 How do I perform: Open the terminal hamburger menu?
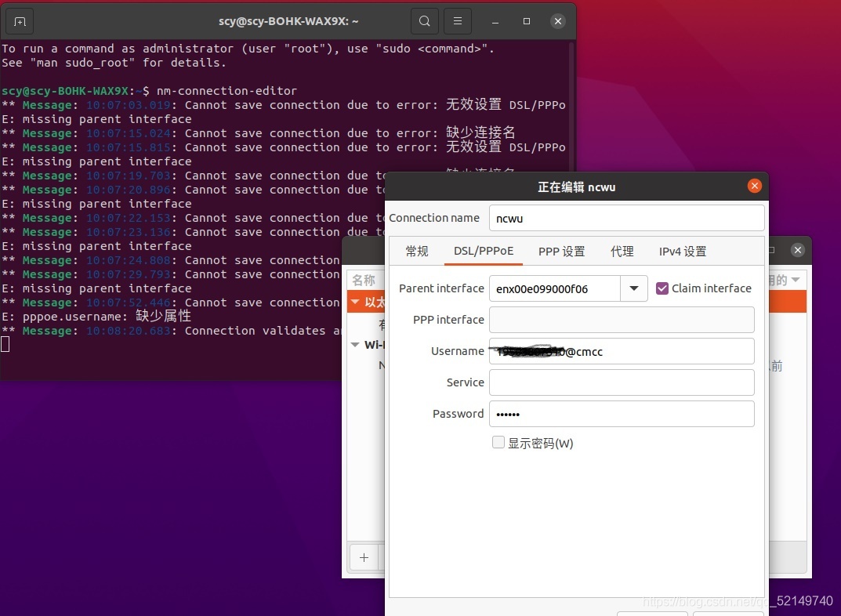point(458,21)
